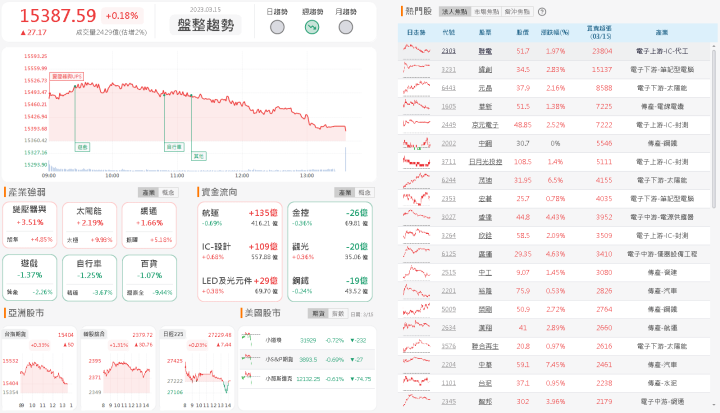The width and height of the screenshot is (720, 413).
Task: Click the sparkline in the 2303 row
Action: click(x=416, y=50)
